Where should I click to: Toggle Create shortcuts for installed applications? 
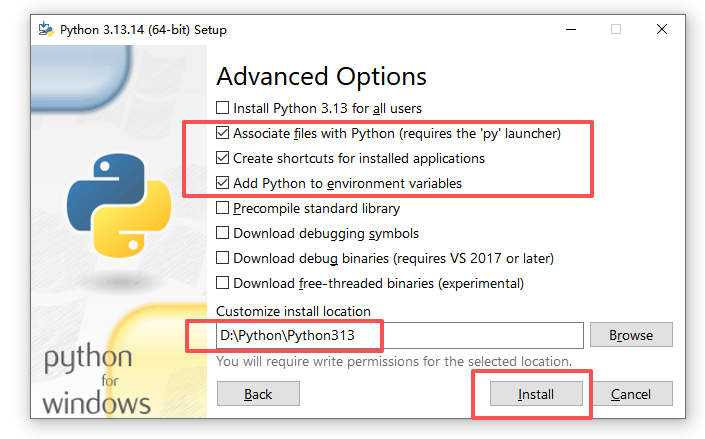(x=222, y=158)
